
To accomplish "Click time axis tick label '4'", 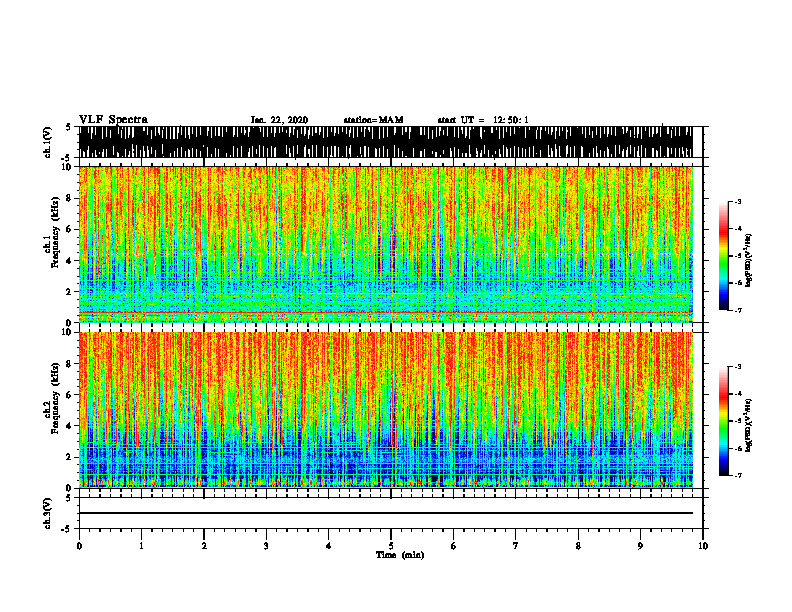I will pyautogui.click(x=329, y=546).
